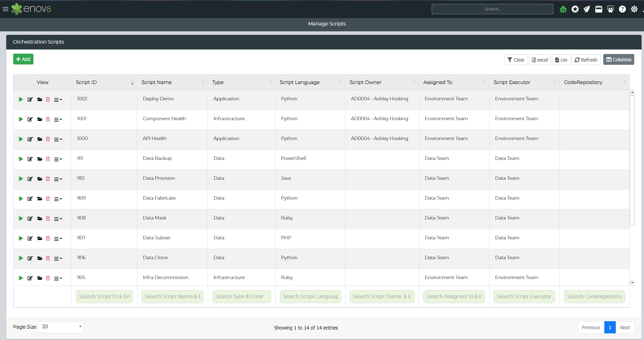This screenshot has height=340, width=644.
Task: Sort by Type column header
Action: (241, 83)
